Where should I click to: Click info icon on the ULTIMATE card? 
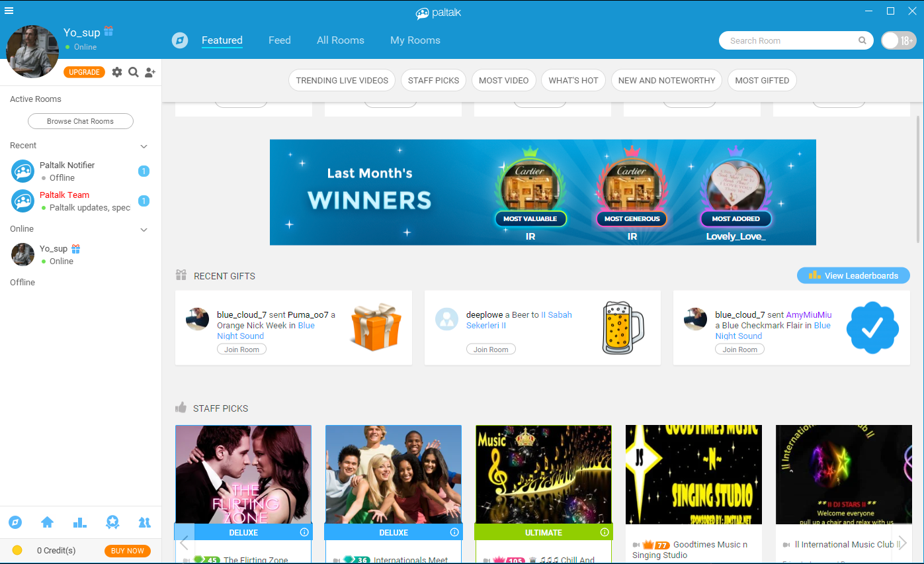point(605,532)
